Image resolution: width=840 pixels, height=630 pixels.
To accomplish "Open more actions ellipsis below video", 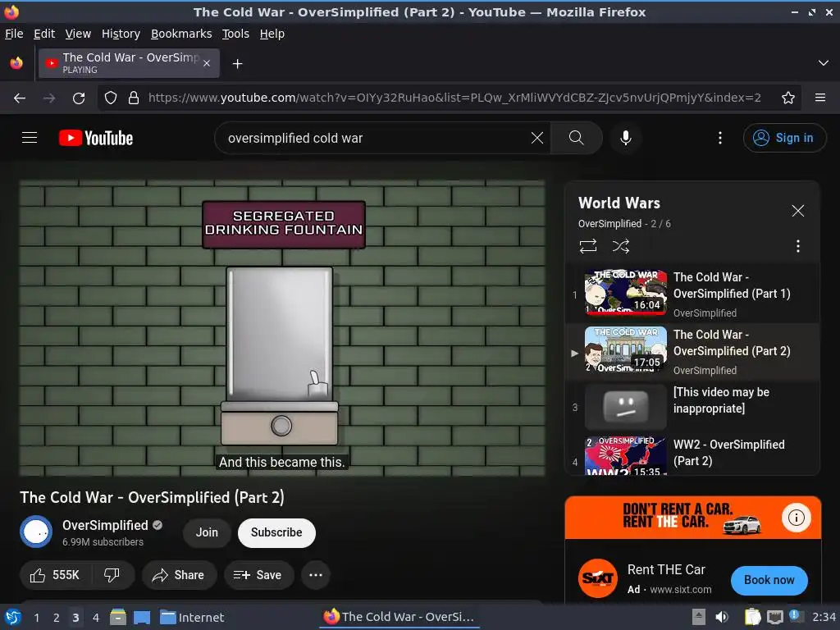I will [316, 575].
